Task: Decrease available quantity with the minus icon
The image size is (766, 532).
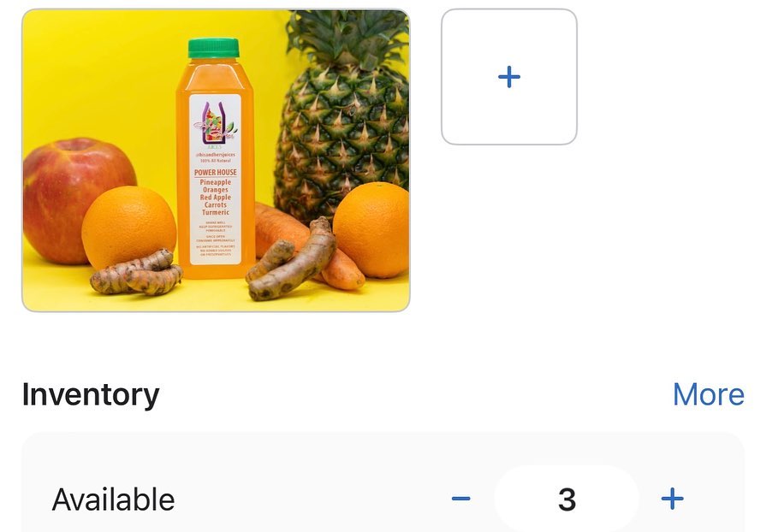Action: point(460,499)
